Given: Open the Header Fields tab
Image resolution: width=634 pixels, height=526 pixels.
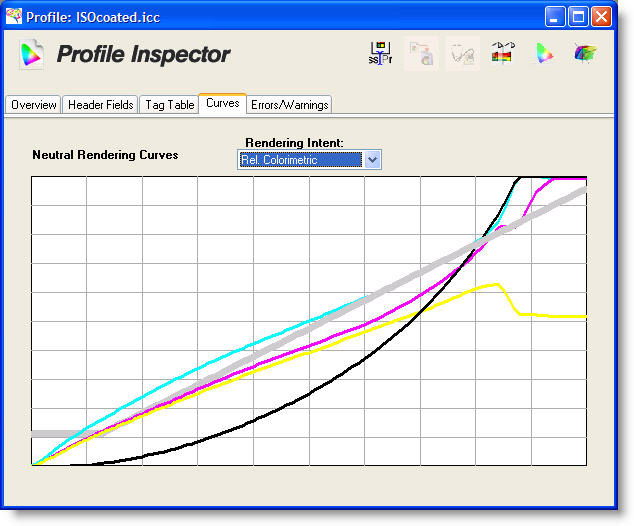Looking at the screenshot, I should 100,105.
